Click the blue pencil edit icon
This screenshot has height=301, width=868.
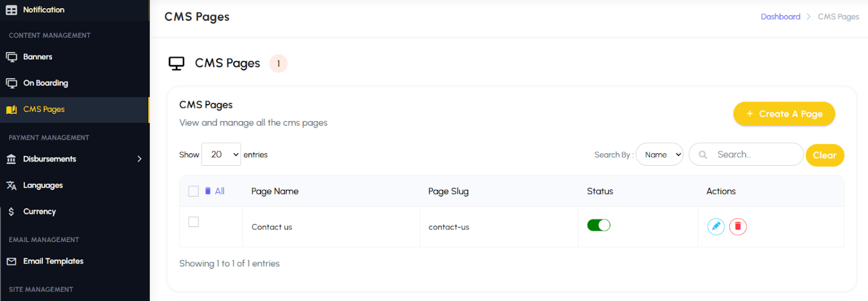click(x=716, y=226)
